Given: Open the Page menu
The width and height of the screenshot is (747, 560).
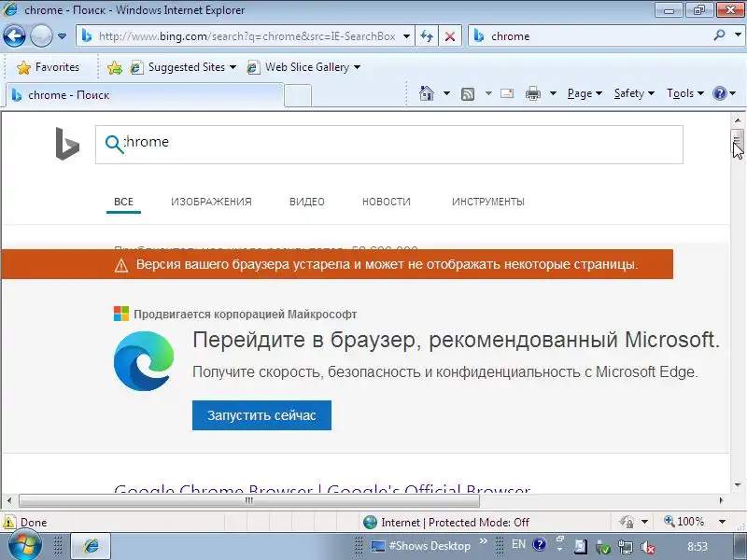Looking at the screenshot, I should click(585, 93).
